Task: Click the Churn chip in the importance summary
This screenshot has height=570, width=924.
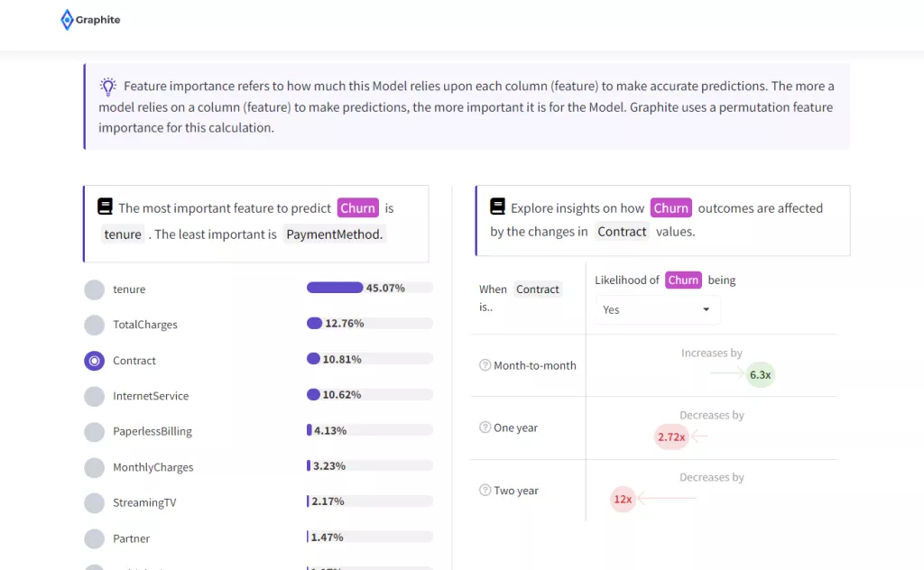Action: (x=357, y=207)
